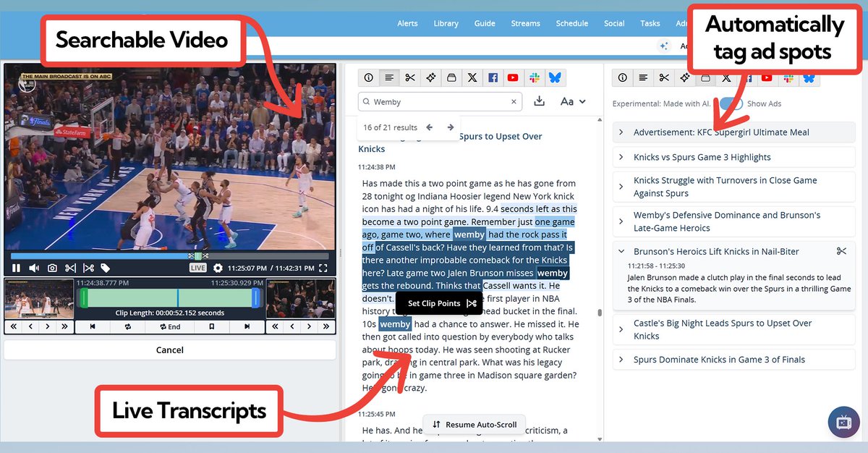Open the Aa text size dropdown

click(x=573, y=102)
